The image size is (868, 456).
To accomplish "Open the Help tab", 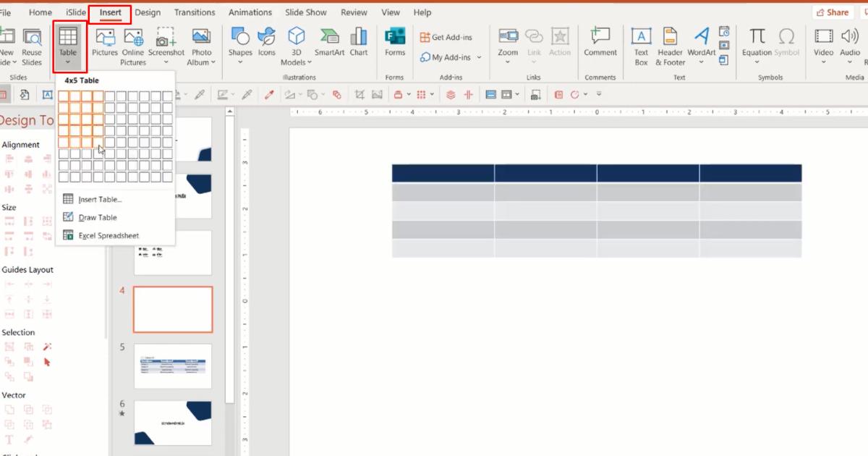I will (422, 12).
